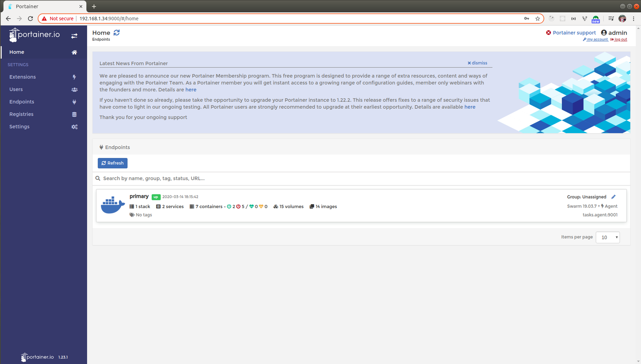Open Home from the sidebar menu
This screenshot has width=641, height=364.
coord(44,52)
